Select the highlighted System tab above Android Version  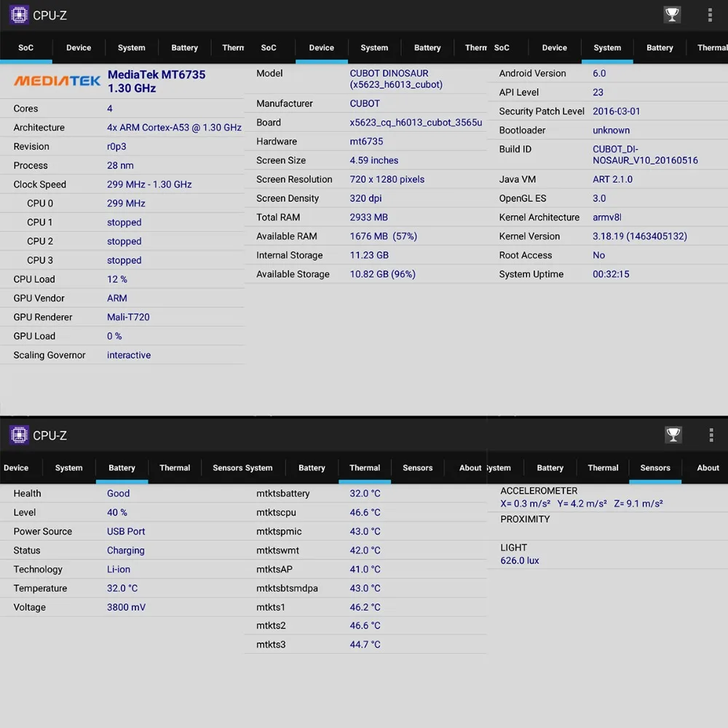607,48
